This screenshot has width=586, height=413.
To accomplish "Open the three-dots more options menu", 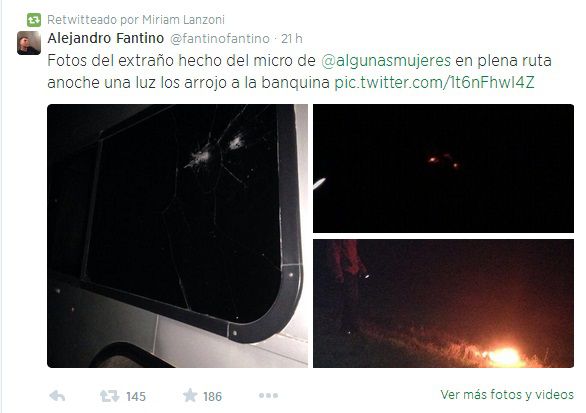I will coord(268,395).
